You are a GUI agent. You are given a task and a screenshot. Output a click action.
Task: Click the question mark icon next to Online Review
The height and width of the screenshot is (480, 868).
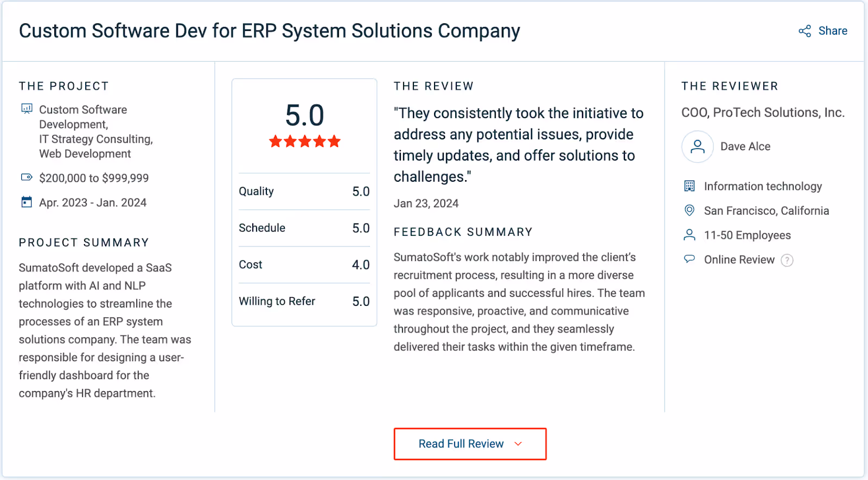point(787,260)
